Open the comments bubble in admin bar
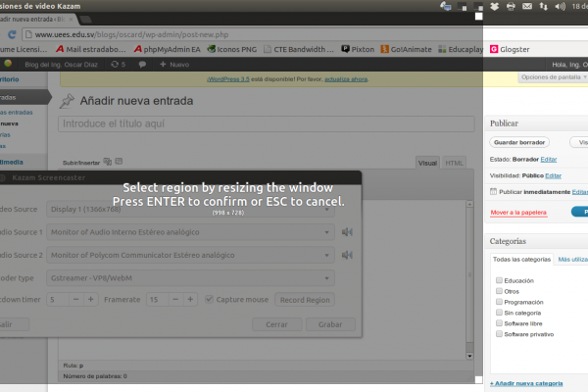 click(x=142, y=65)
